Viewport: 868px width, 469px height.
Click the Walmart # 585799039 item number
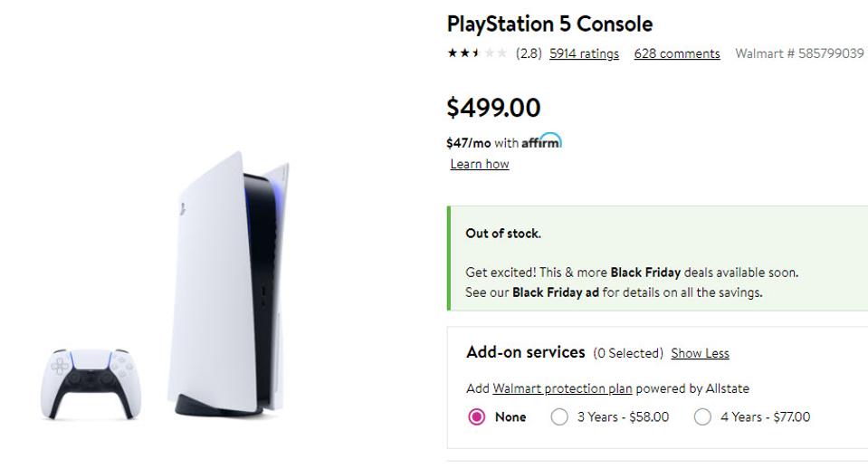coord(799,53)
